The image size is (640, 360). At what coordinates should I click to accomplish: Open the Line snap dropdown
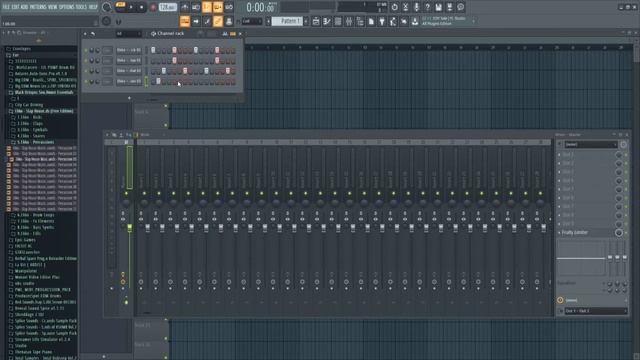tap(252, 21)
